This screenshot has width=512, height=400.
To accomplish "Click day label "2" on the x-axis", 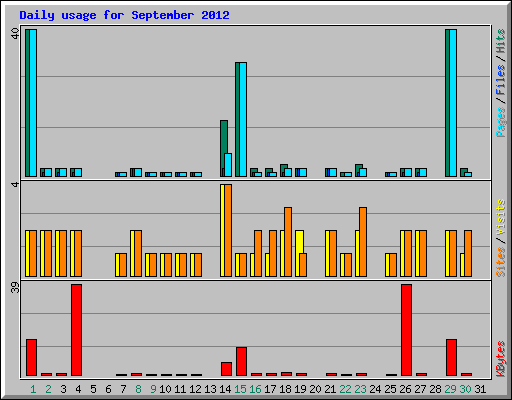I will point(48,389).
